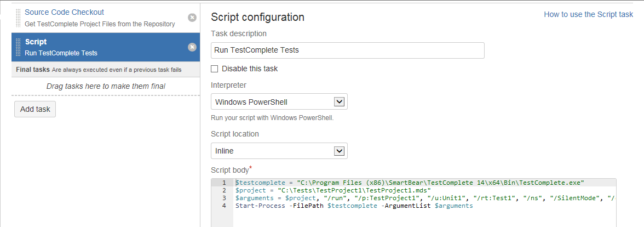644x227 pixels.
Task: Check the Disable this task checkbox
Action: click(x=215, y=69)
